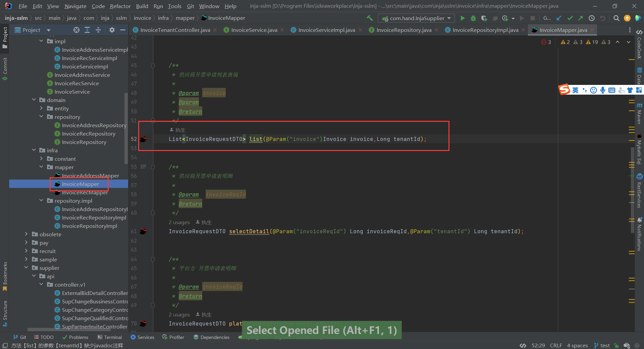Update project with blue arrow Git icon
Image resolution: width=644 pixels, height=349 pixels.
click(x=559, y=18)
